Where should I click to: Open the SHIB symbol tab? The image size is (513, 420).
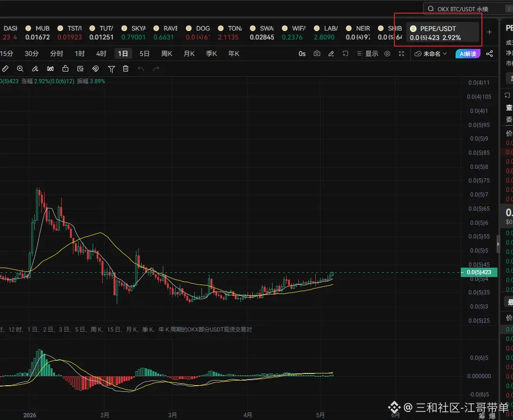(x=390, y=32)
